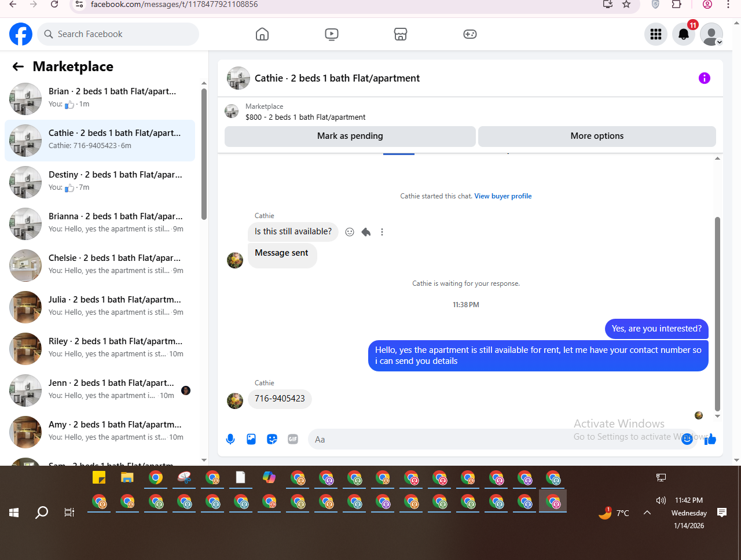Open Destiny's conversation in the list
The width and height of the screenshot is (741, 560).
tap(100, 182)
